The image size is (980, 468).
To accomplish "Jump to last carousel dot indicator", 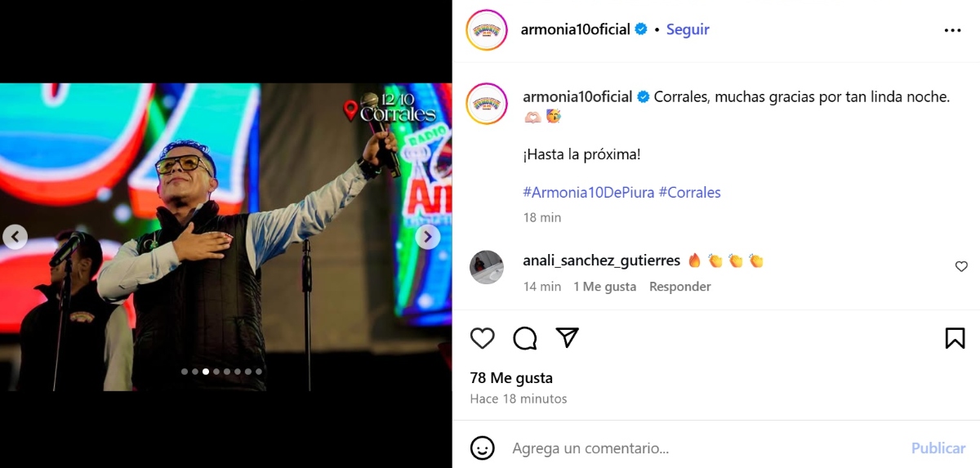I will click(x=259, y=372).
